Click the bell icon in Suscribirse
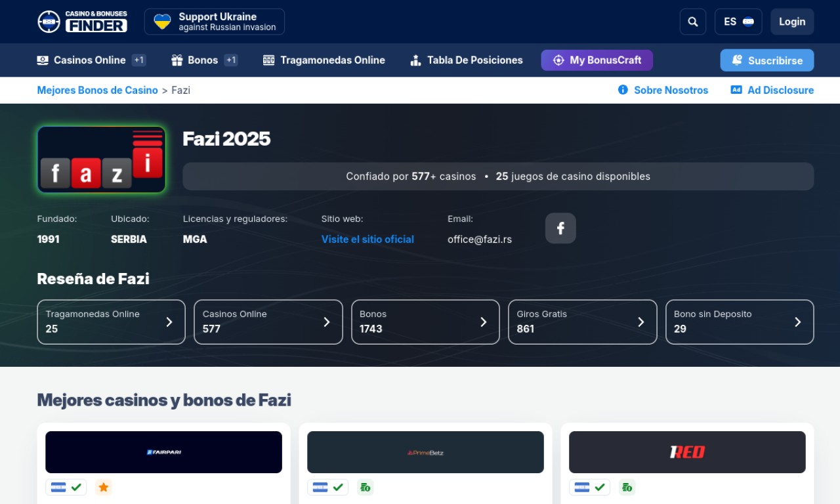Image resolution: width=840 pixels, height=504 pixels. coord(737,60)
